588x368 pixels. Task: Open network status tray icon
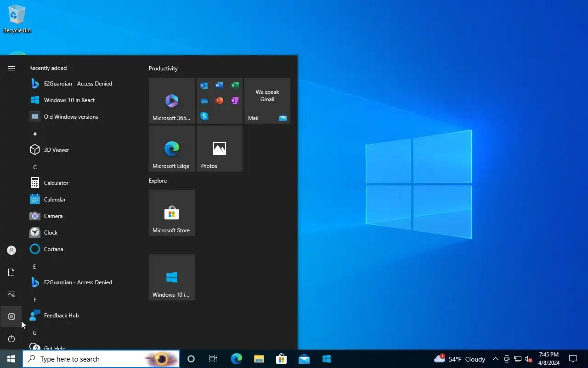point(518,359)
